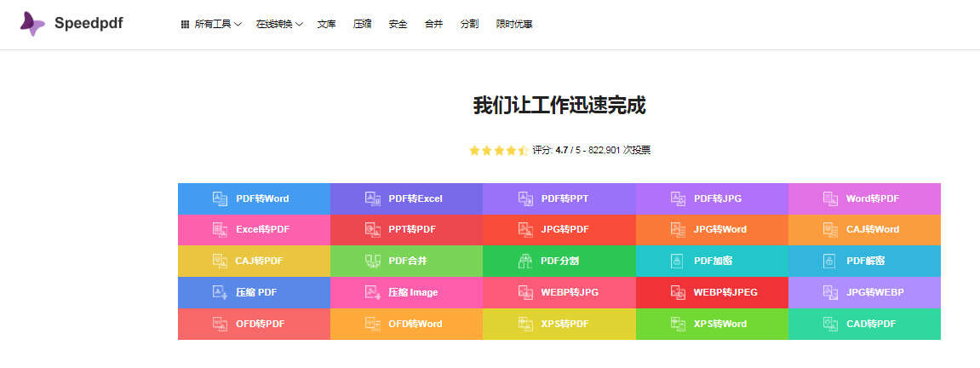Click the 我们让工作迅速完成 headline
The width and height of the screenshot is (980, 368).
pyautogui.click(x=559, y=106)
